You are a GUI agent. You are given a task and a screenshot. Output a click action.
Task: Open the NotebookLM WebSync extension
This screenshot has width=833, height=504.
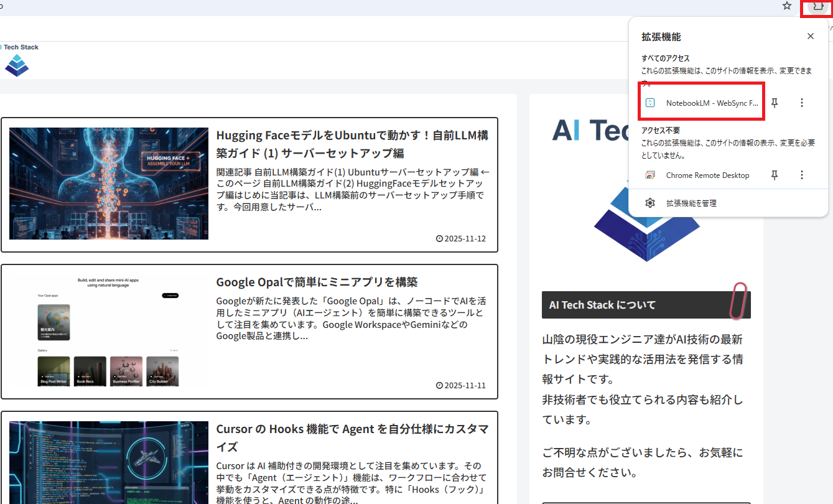[712, 103]
